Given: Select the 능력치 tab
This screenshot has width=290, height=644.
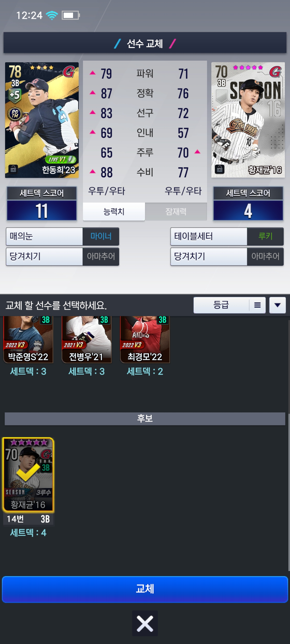Looking at the screenshot, I should point(114,212).
